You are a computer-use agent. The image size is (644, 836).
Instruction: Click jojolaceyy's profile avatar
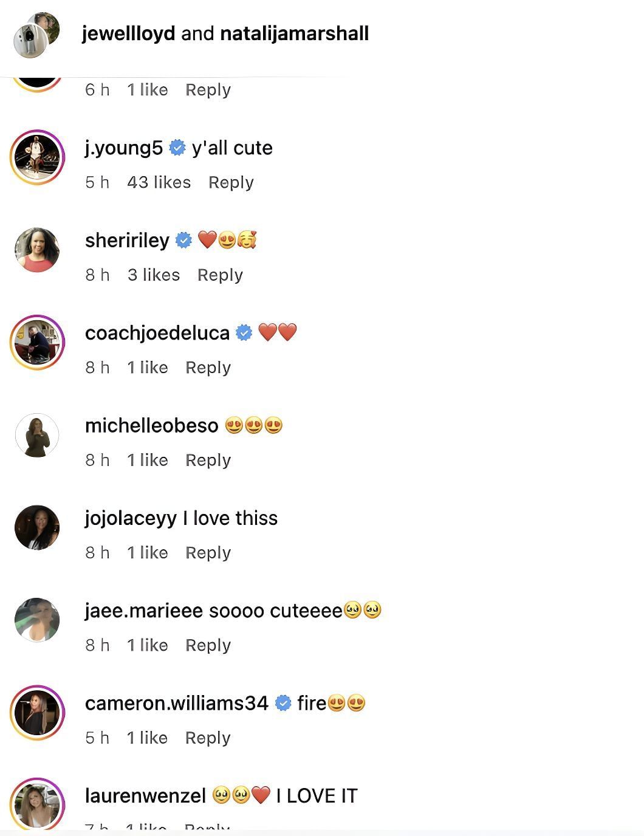point(37,527)
